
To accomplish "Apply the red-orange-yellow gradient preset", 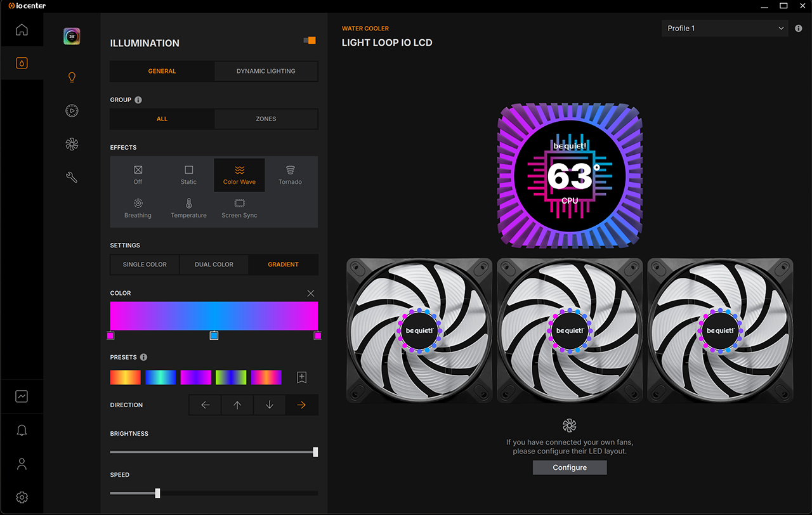I will (x=125, y=377).
